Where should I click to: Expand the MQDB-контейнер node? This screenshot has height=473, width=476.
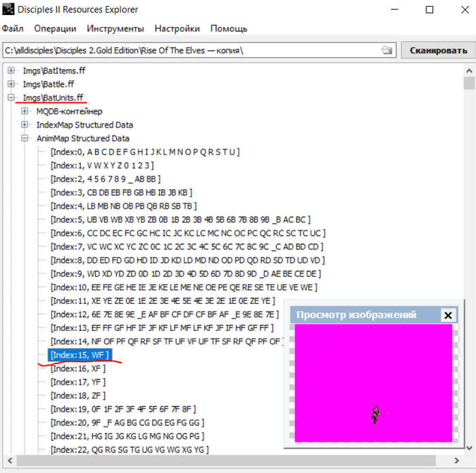pos(25,111)
